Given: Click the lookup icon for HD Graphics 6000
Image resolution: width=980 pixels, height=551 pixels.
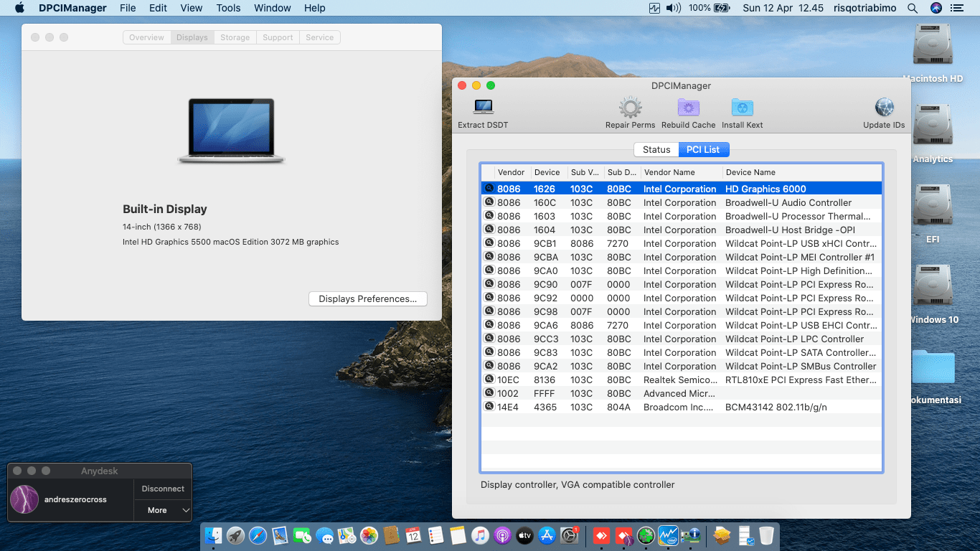Looking at the screenshot, I should pyautogui.click(x=489, y=189).
